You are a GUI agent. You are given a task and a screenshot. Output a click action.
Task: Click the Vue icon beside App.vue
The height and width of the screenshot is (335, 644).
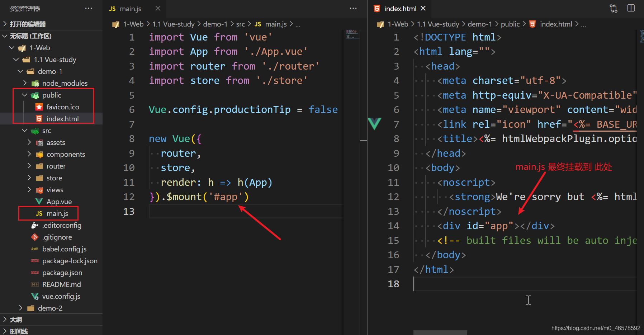tap(39, 202)
